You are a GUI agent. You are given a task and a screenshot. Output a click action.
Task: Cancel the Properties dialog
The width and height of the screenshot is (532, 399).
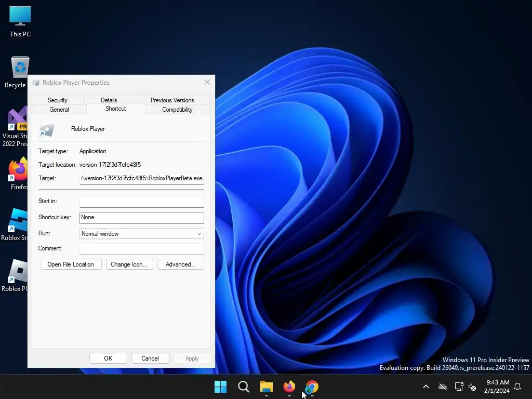[150, 358]
